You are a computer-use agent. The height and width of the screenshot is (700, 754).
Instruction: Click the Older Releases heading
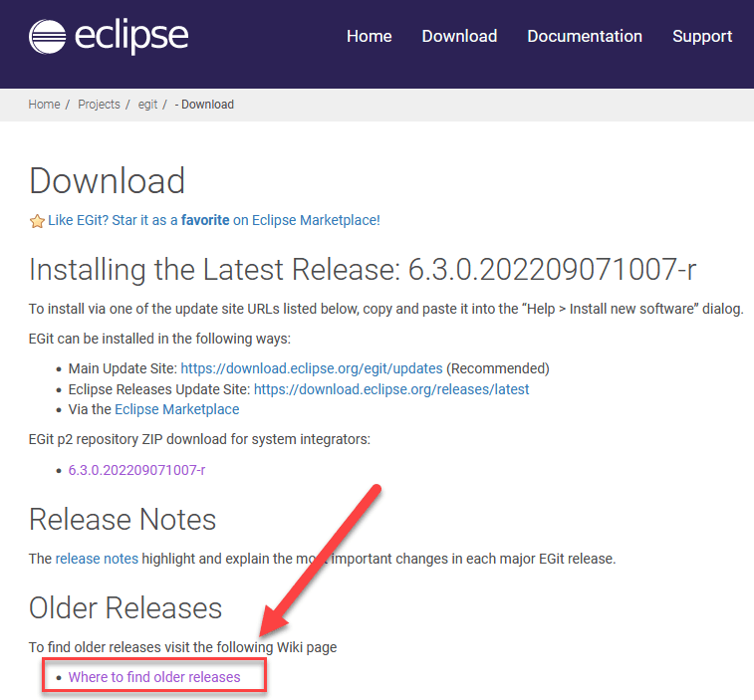click(x=126, y=607)
